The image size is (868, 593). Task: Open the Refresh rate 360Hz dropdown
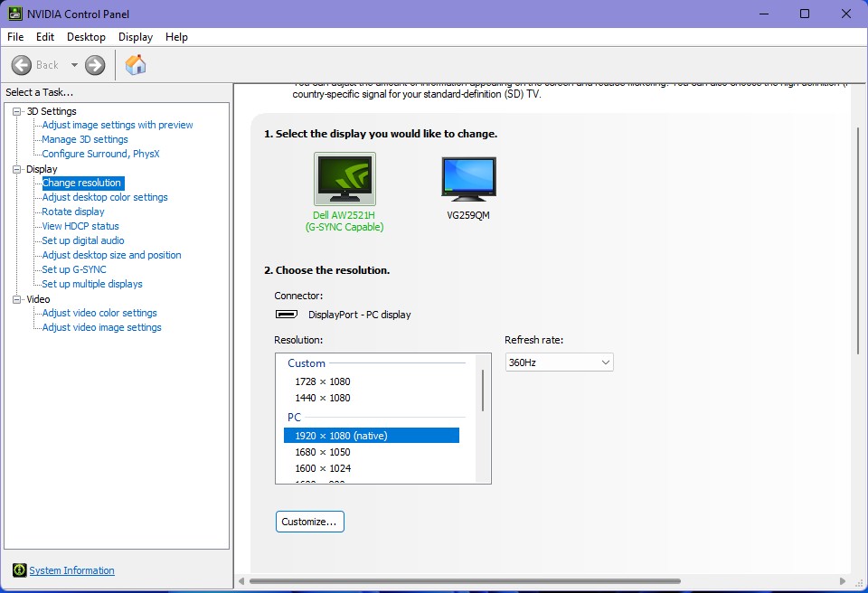coord(559,362)
